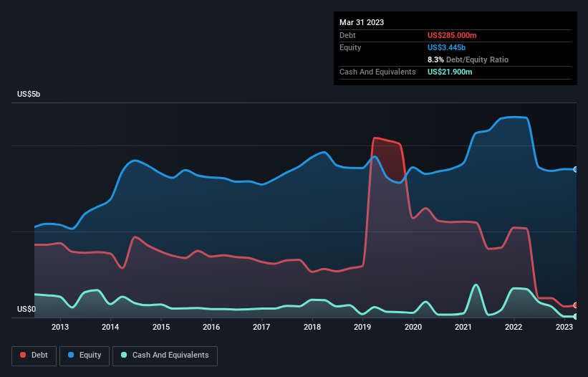Click the Cash And Equivalents tooltip row label

tap(377, 72)
